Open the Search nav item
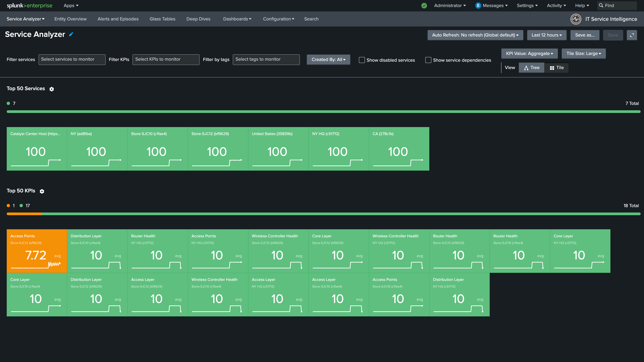 coord(311,19)
